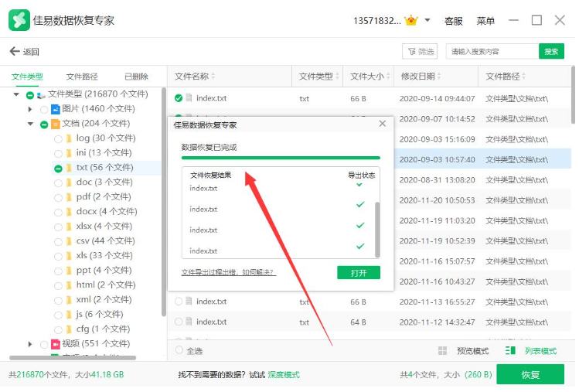This screenshot has width=579, height=392.
Task: Click the 筛选 filter button
Action: point(420,51)
